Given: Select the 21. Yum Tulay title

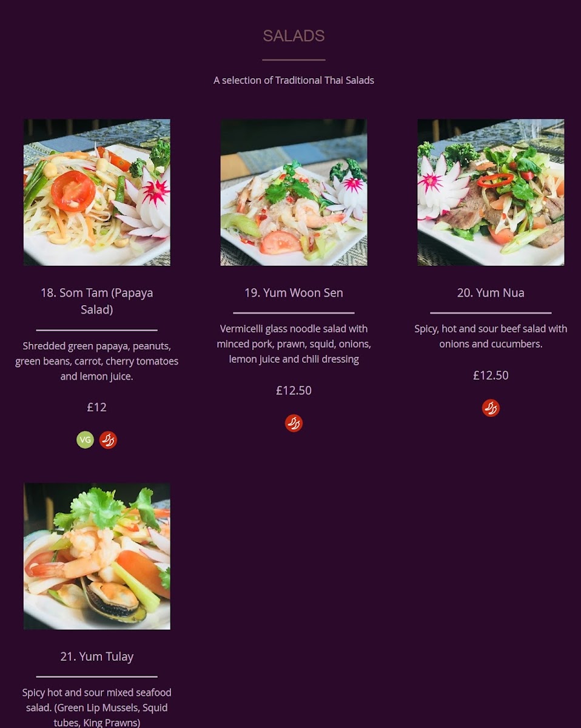Looking at the screenshot, I should tap(97, 656).
